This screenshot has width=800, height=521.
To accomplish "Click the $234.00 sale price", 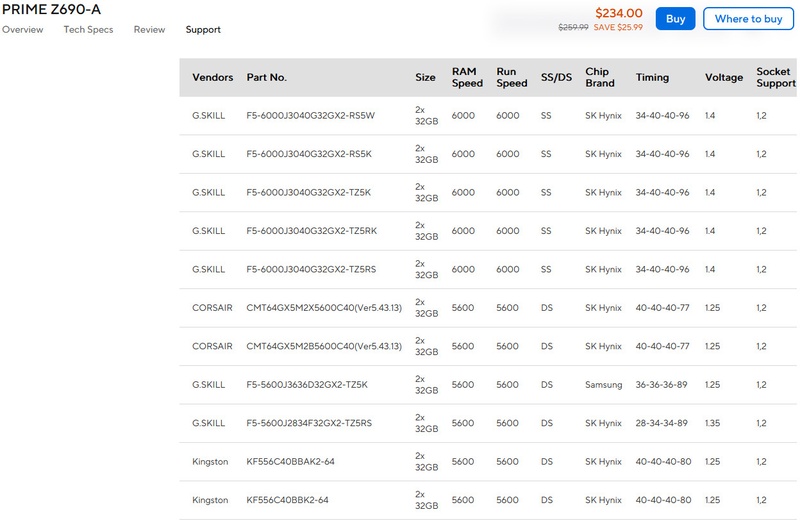I will pyautogui.click(x=619, y=13).
